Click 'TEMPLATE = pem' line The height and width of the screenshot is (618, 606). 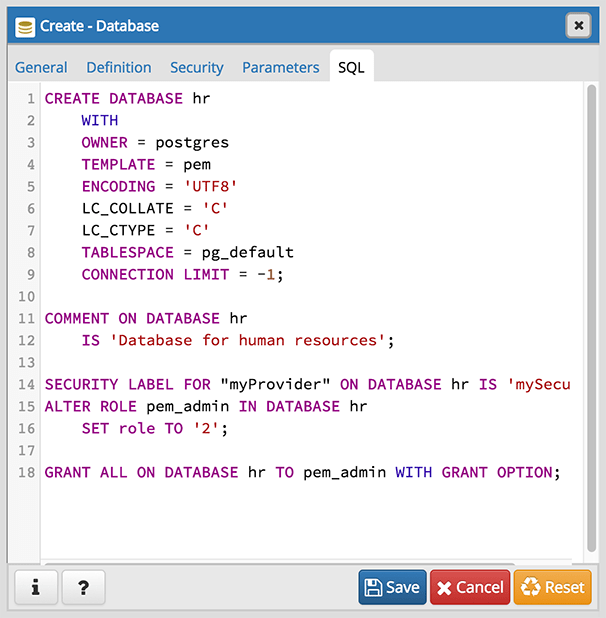(x=146, y=165)
